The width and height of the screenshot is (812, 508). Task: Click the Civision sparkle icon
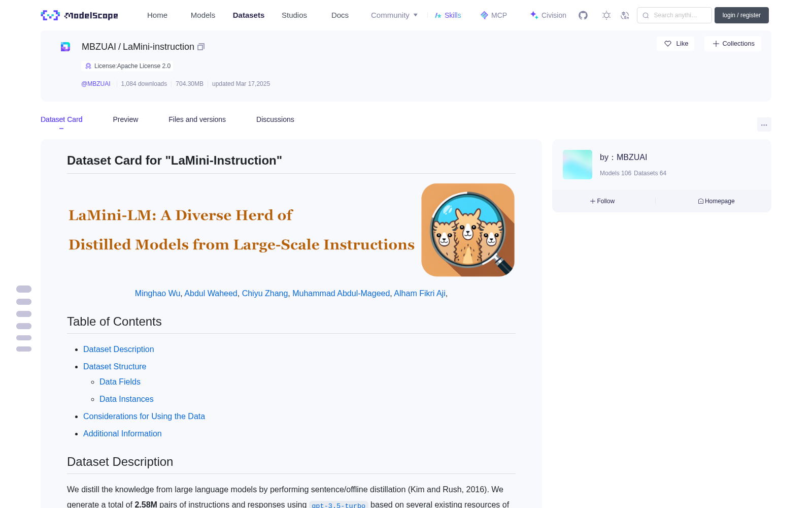[x=534, y=15]
